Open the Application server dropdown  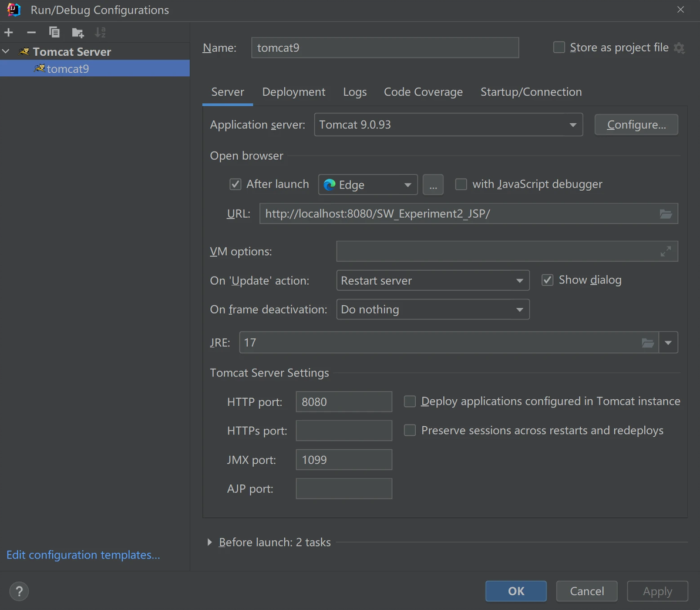pos(448,124)
